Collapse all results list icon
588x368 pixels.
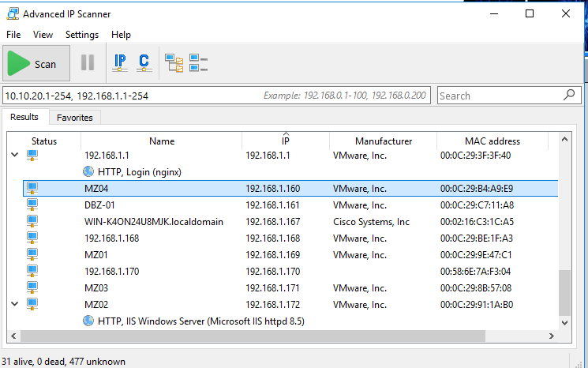[x=198, y=62]
